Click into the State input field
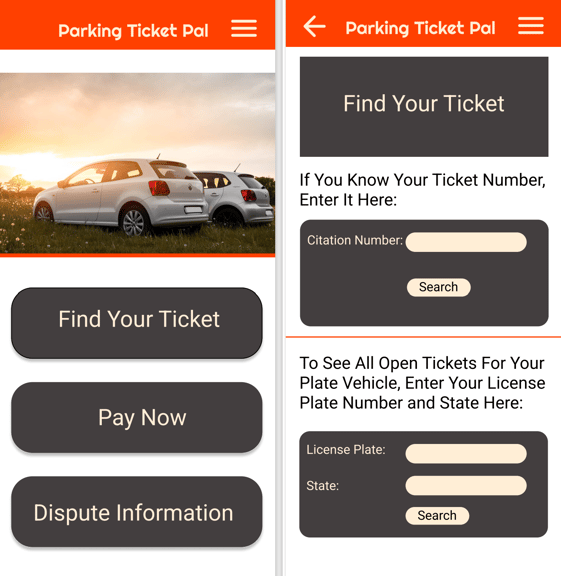 (466, 486)
